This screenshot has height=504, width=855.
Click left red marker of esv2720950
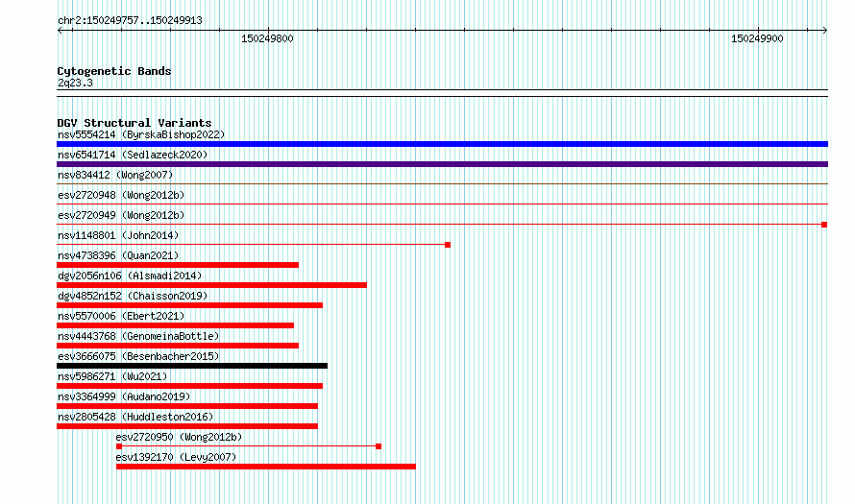pyautogui.click(x=119, y=446)
